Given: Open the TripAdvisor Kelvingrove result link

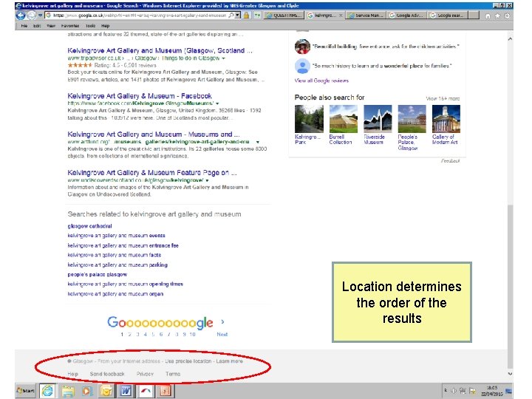Looking at the screenshot, I should (x=160, y=50).
